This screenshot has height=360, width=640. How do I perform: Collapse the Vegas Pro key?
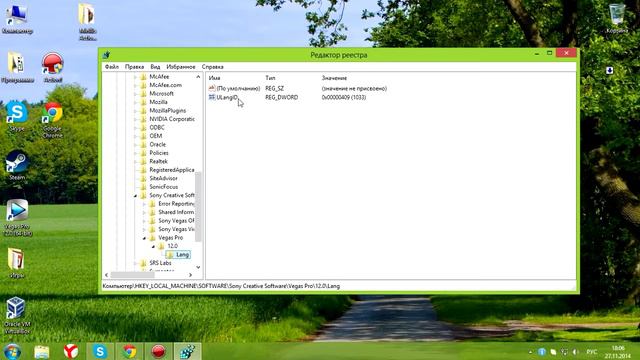tap(144, 238)
